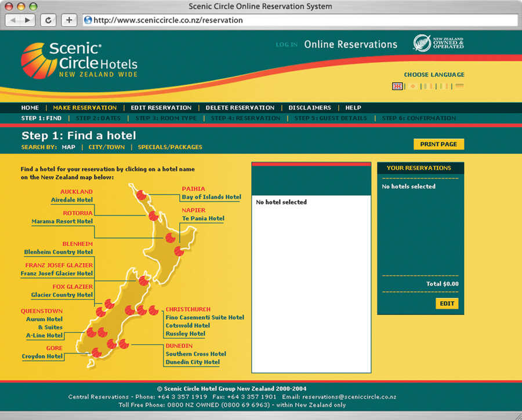Choose the UK flag language option
This screenshot has height=420, width=522.
(x=397, y=86)
